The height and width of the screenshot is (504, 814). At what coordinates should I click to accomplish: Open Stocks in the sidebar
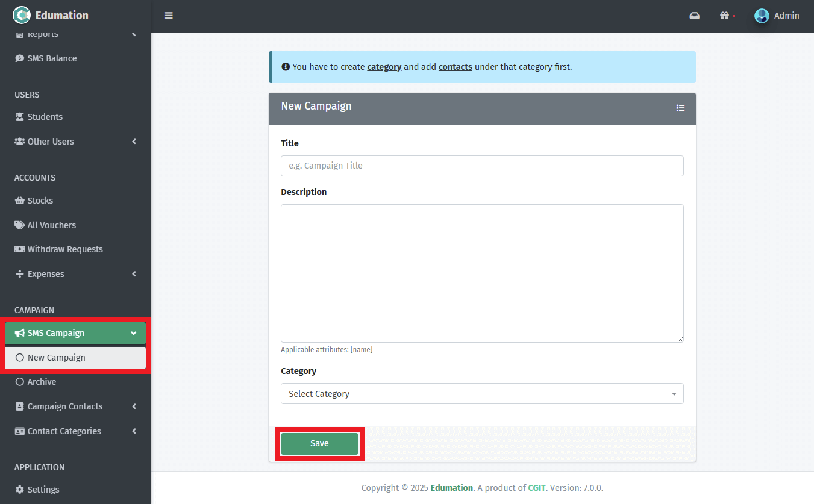point(40,201)
